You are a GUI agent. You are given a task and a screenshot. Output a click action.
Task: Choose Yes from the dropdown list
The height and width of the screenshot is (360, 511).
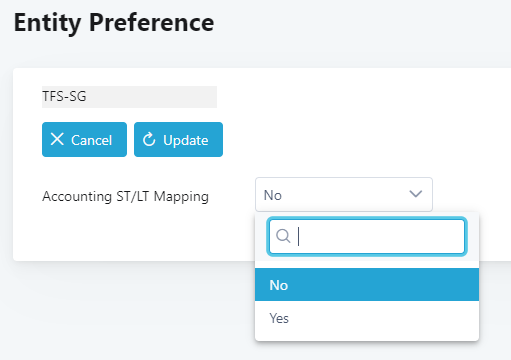pyautogui.click(x=367, y=318)
